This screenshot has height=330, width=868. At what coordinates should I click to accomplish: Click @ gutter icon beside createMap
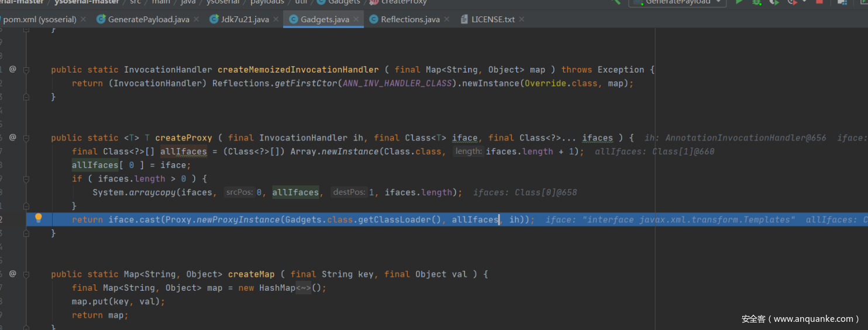click(12, 274)
